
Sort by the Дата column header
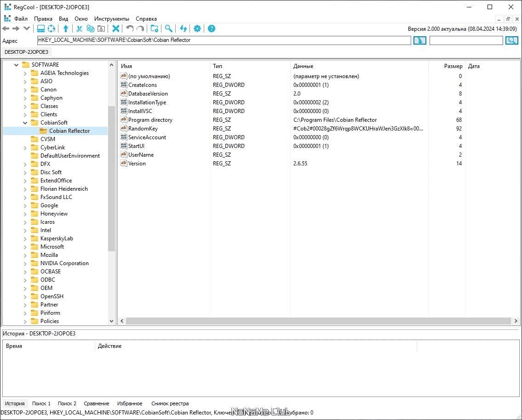coord(474,66)
